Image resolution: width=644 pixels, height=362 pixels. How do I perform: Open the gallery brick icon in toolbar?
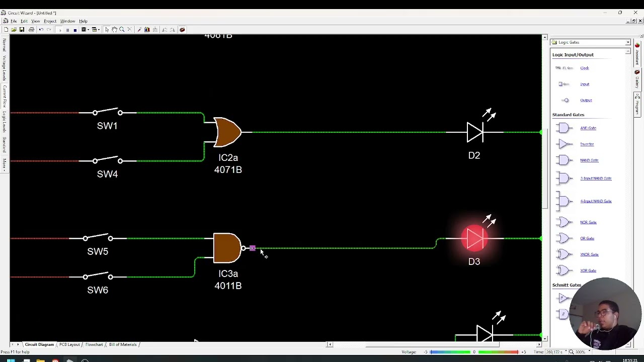click(x=182, y=30)
